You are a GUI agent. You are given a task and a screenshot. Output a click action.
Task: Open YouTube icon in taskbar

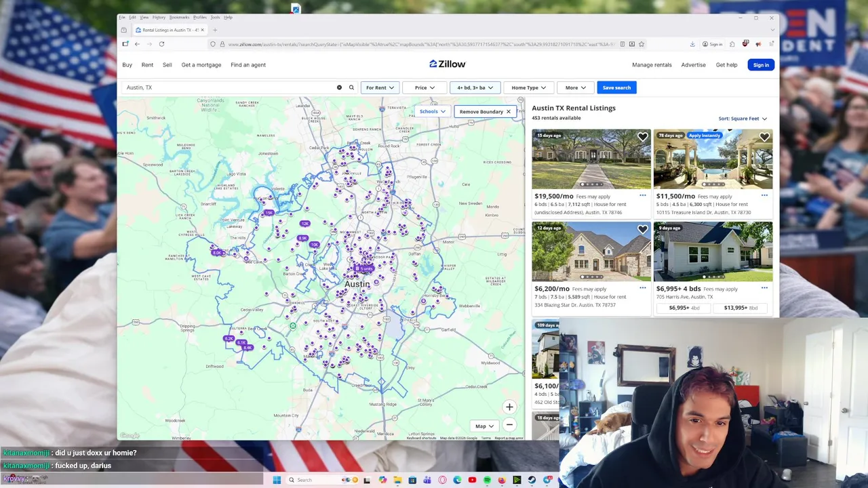pos(472,480)
